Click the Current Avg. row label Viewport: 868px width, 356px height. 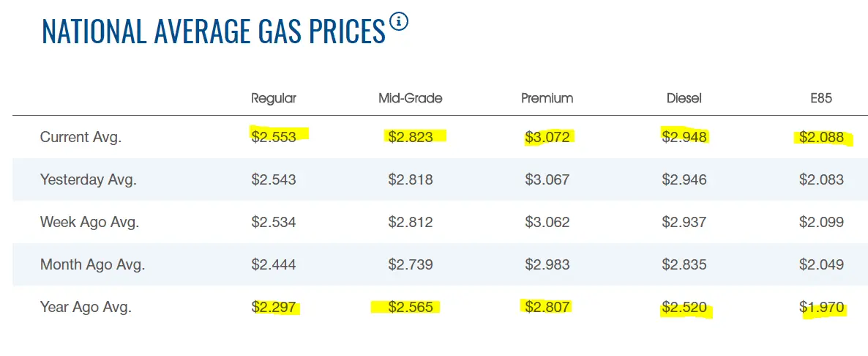pyautogui.click(x=81, y=137)
